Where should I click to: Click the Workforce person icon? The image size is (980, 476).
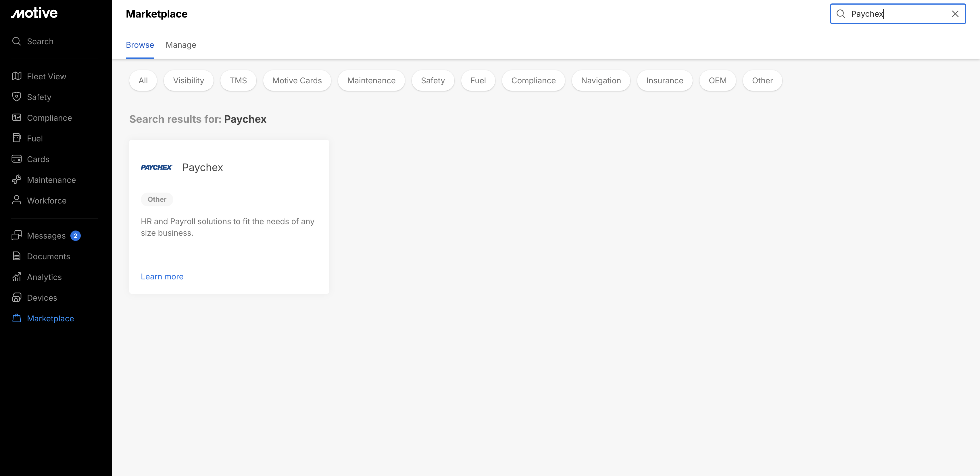16,200
